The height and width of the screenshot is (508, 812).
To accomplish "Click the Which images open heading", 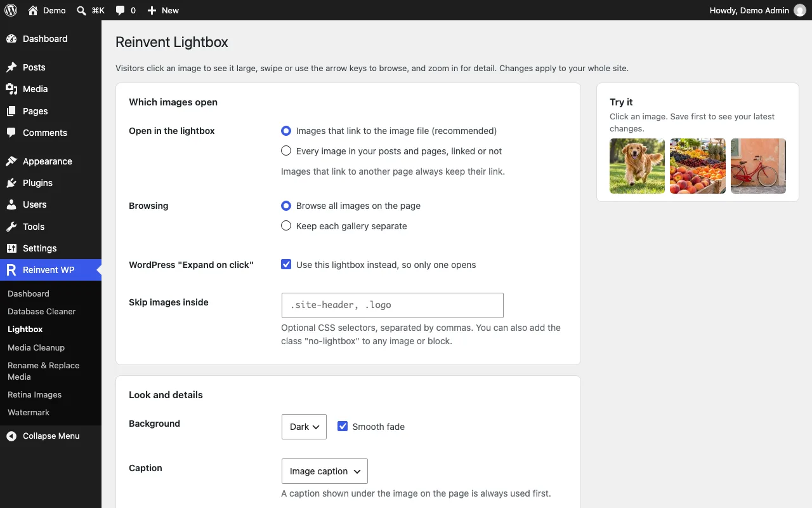I will click(173, 102).
